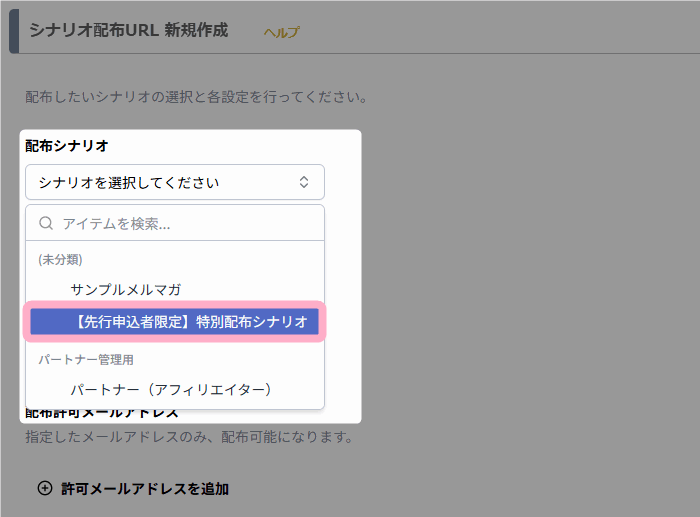The image size is (700, 517).
Task: Open the ヘルプ link
Action: click(x=281, y=32)
